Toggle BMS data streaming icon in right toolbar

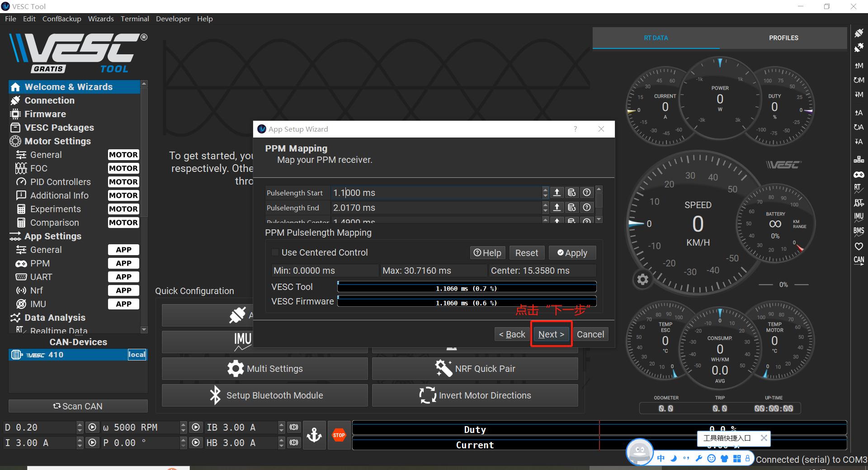pyautogui.click(x=859, y=232)
